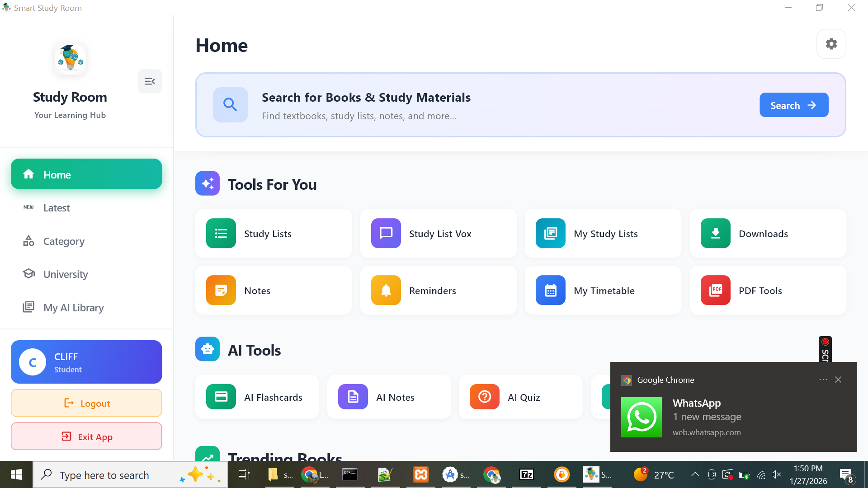Screen dimensions: 868x488
Task: Select Category in sidebar navigation
Action: point(64,241)
